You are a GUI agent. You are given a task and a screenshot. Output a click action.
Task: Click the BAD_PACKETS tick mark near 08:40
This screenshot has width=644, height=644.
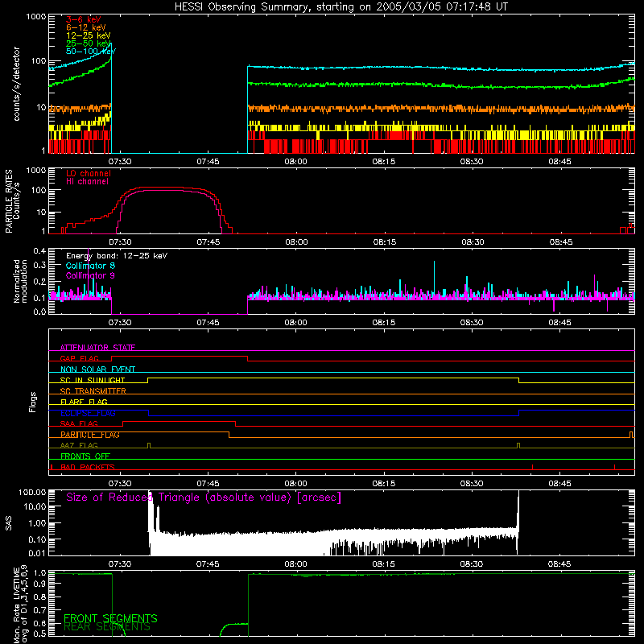point(532,467)
